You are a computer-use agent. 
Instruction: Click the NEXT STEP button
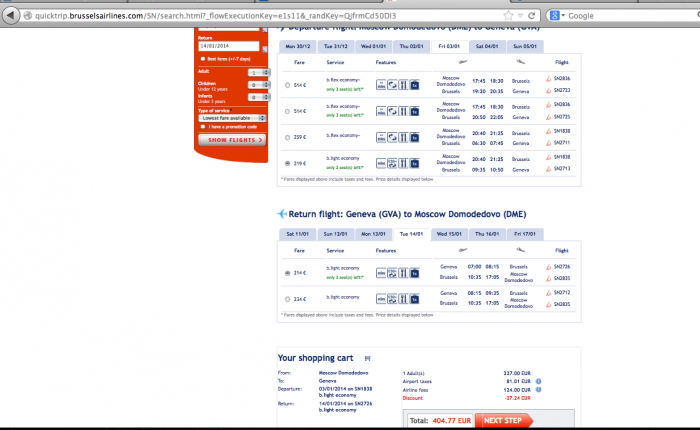pyautogui.click(x=504, y=421)
